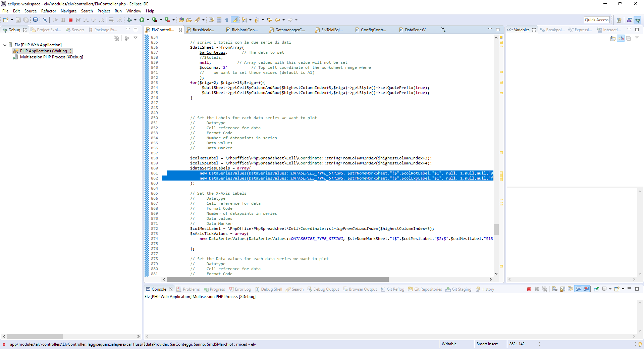Pin the Console to current view
644x349 pixels.
coord(596,289)
